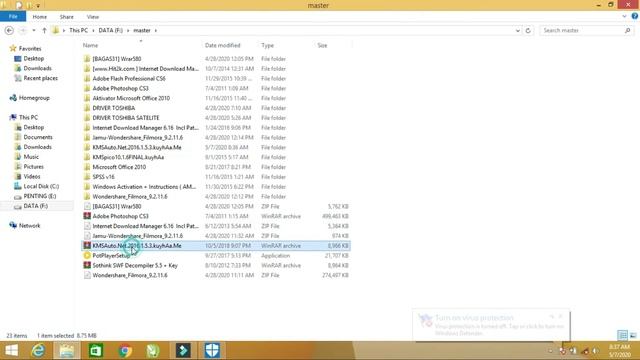Select the DRIVER TOSHIBA SATELITE folder
640x360 pixels.
click(126, 118)
